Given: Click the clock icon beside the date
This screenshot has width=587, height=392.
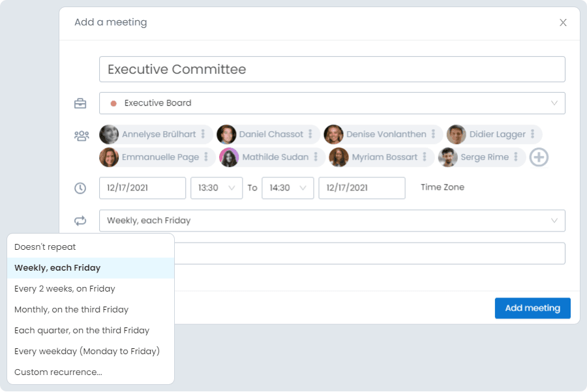Looking at the screenshot, I should [x=80, y=188].
